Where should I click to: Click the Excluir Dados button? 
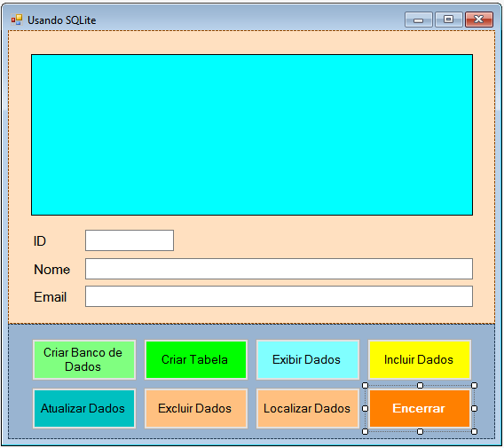196,408
